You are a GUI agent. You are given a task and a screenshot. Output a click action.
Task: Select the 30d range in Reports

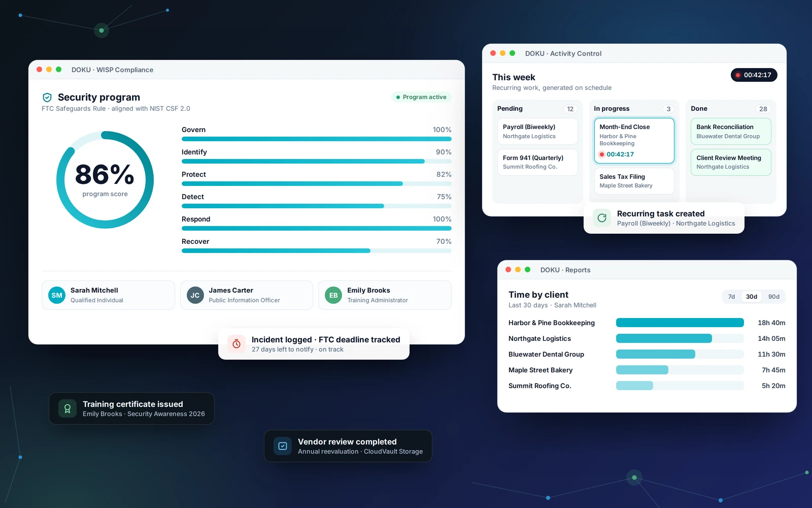pos(752,297)
